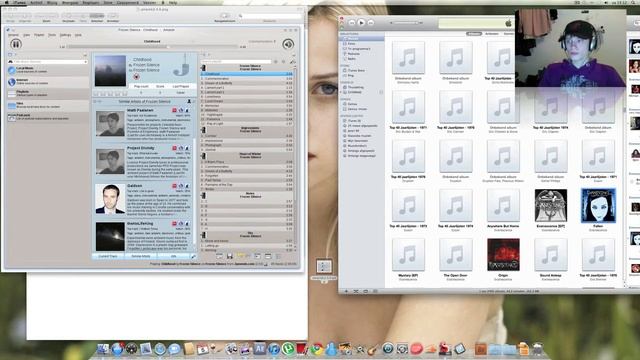This screenshot has height=360, width=640.
Task: Seek within the Amarok track progress bar
Action: (152, 47)
